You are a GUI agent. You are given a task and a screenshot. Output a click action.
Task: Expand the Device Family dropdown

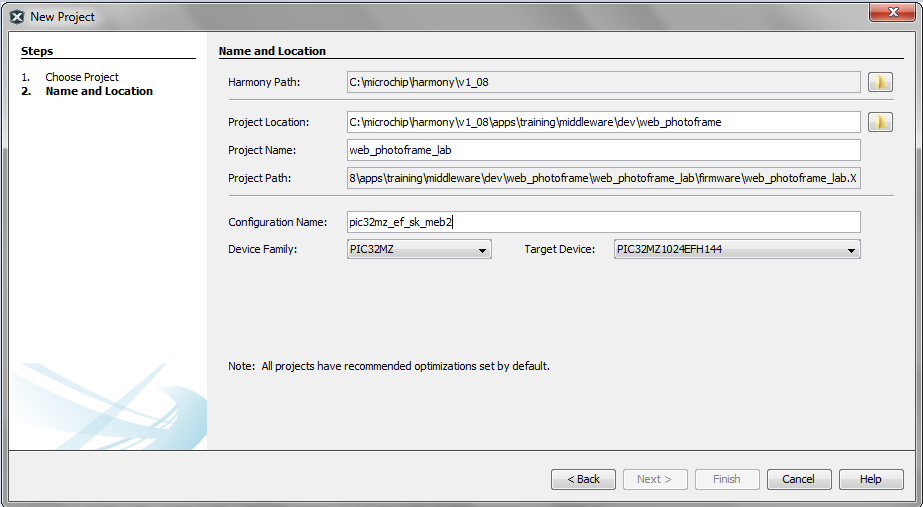pyautogui.click(x=418, y=250)
